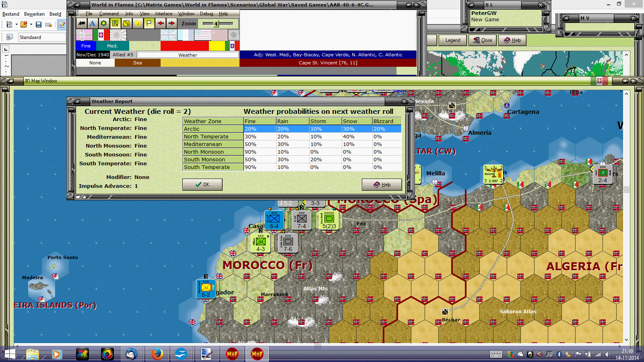Select the blue 5-2 unit near Mogador

pos(206,289)
